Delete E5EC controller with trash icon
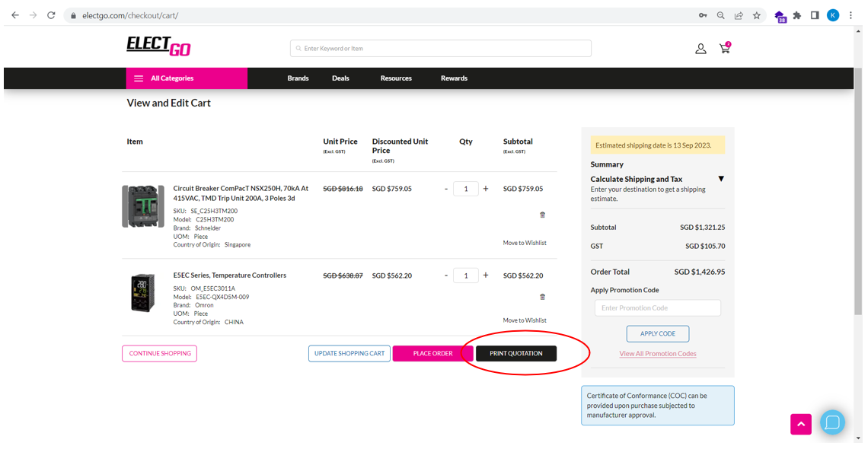868x449 pixels. (542, 297)
